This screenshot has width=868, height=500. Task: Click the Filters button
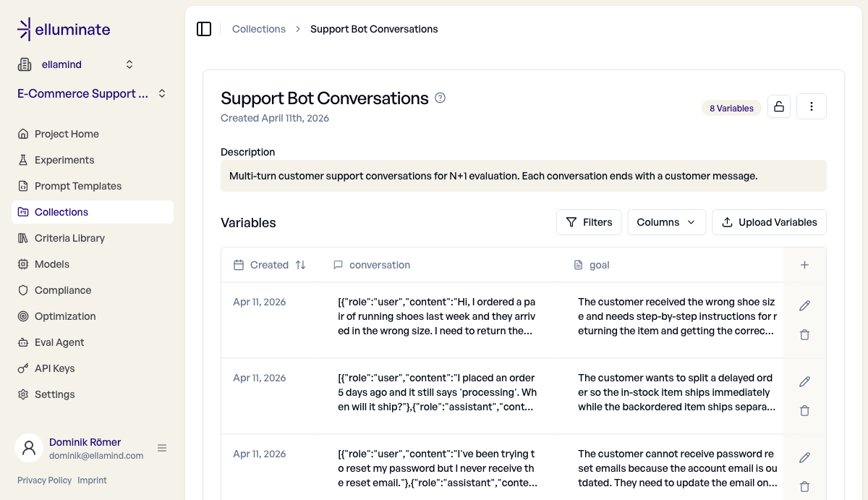[589, 222]
